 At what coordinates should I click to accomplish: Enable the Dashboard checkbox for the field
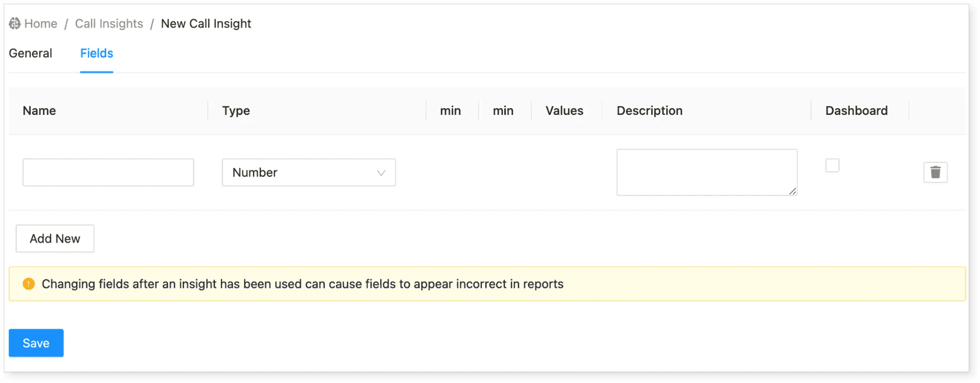832,165
